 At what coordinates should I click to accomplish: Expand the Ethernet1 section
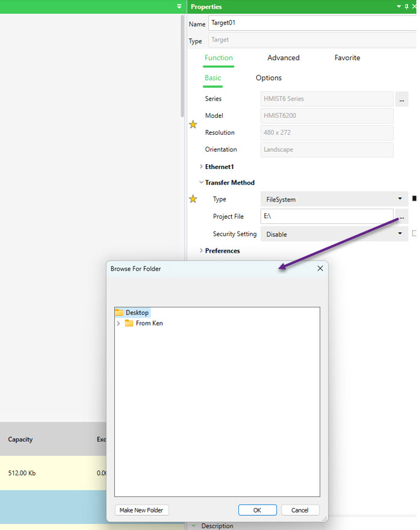coord(201,166)
